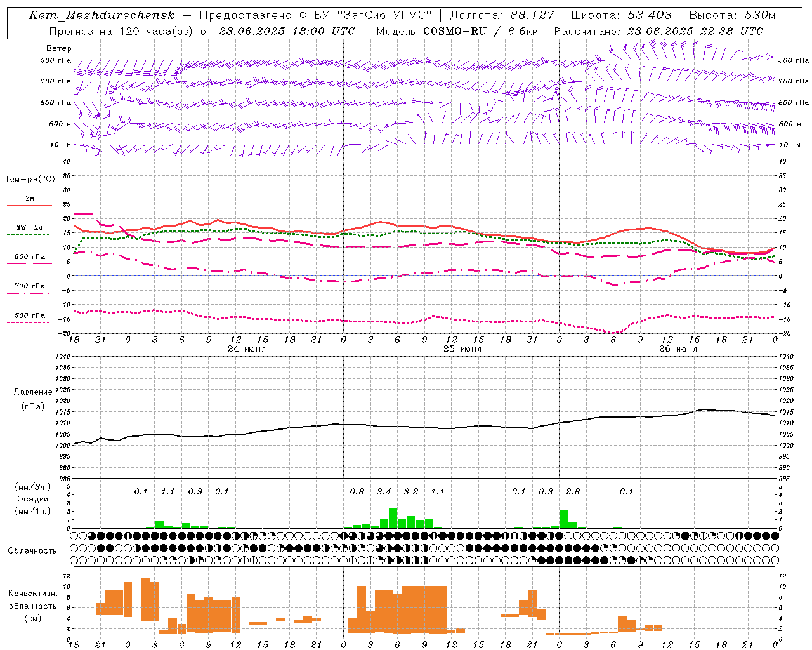Click the 'Давление' pressure panel label
Viewport: 812px width, 650px height.
pyautogui.click(x=33, y=392)
